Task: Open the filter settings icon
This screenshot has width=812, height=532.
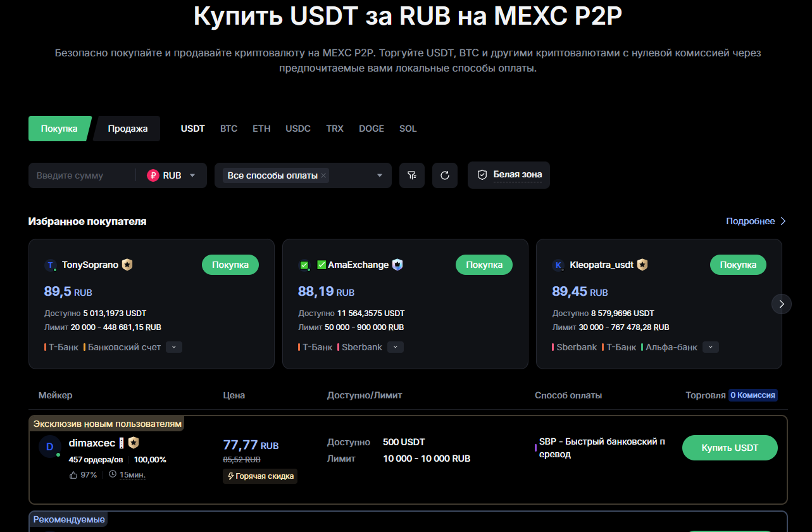Action: tap(412, 175)
